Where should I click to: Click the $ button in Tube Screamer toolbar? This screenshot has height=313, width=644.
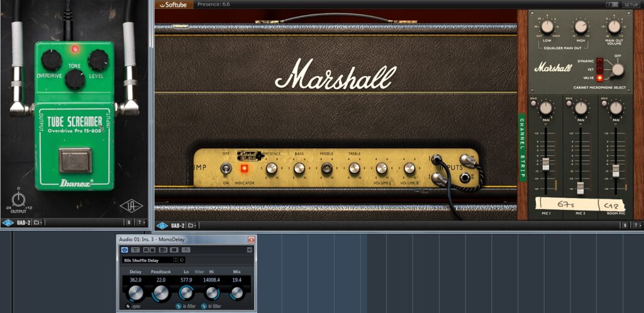pos(128,222)
